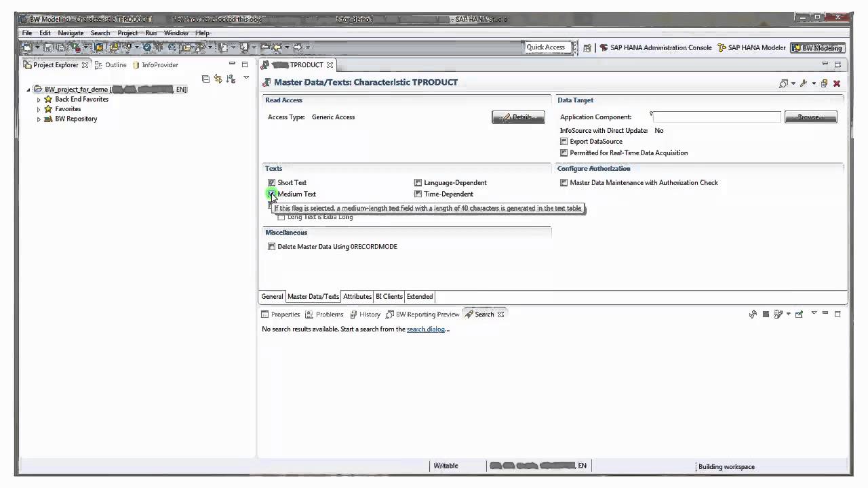Open the InfoProvider view tab
Viewport: 868px width, 488px height.
(155, 65)
